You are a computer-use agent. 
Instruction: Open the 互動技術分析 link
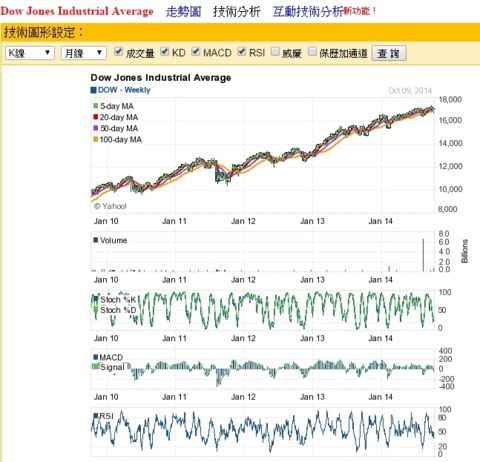pyautogui.click(x=308, y=12)
